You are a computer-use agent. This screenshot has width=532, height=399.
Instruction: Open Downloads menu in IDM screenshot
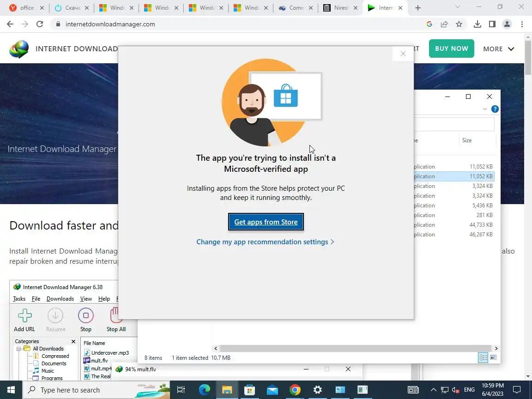tap(60, 299)
